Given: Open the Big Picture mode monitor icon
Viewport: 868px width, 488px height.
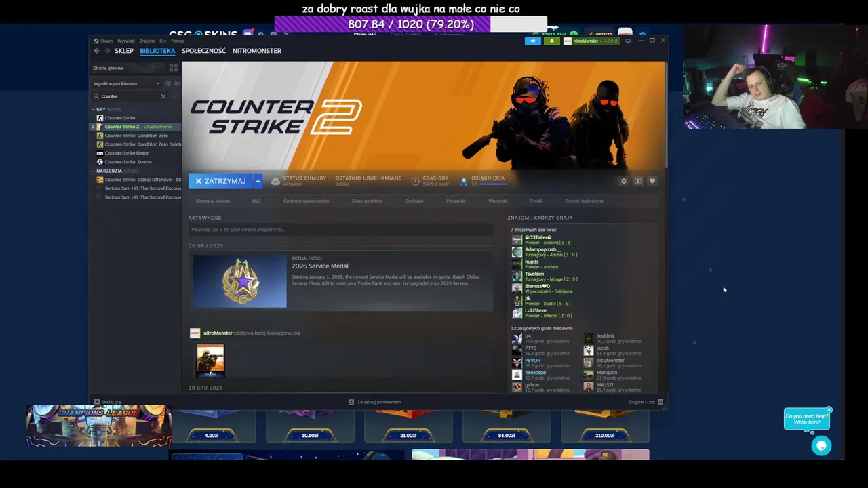Looking at the screenshot, I should pos(628,41).
